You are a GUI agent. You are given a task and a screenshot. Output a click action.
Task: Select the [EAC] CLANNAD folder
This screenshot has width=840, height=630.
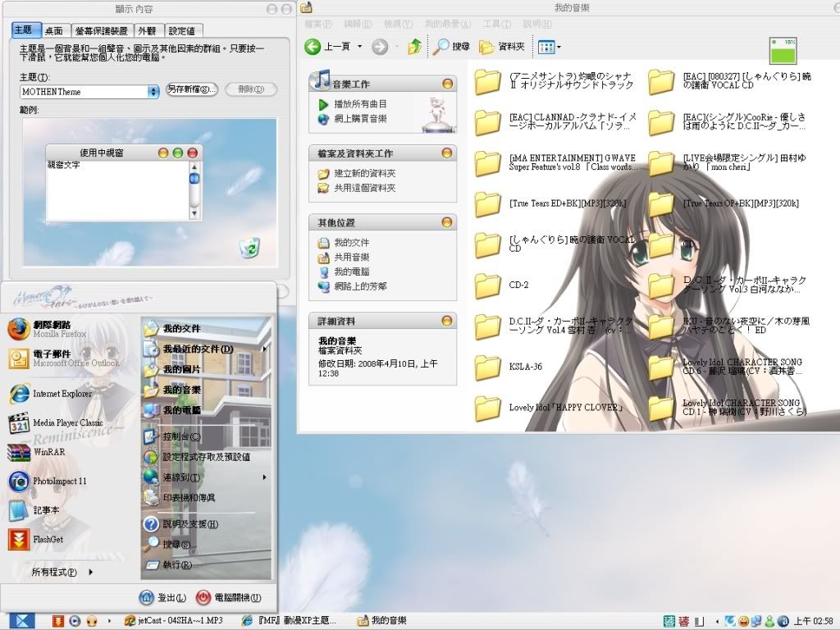pos(555,121)
